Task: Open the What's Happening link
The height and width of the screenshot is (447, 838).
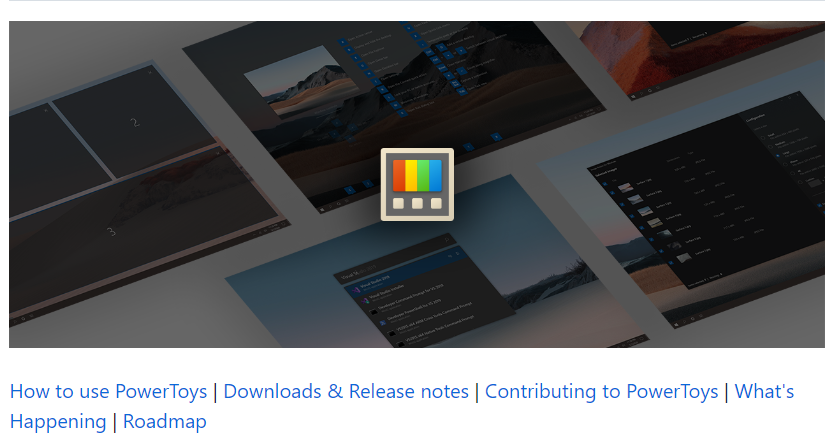Action: (x=764, y=392)
